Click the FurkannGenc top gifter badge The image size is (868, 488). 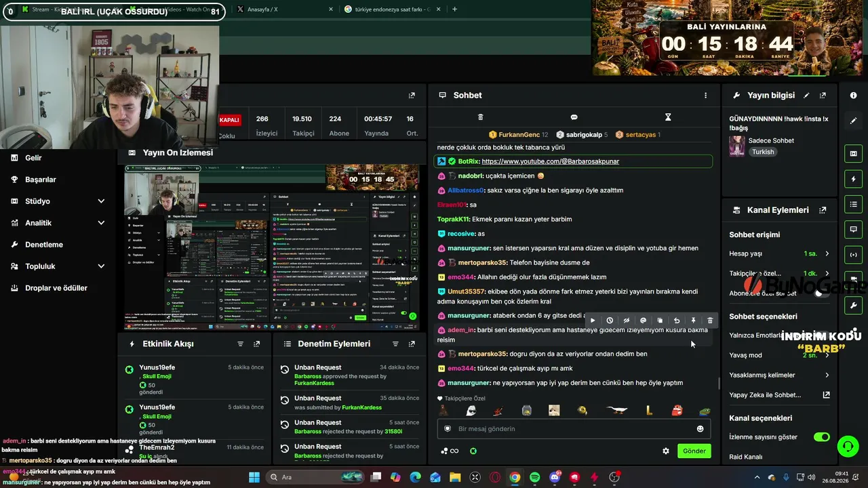[x=519, y=135]
